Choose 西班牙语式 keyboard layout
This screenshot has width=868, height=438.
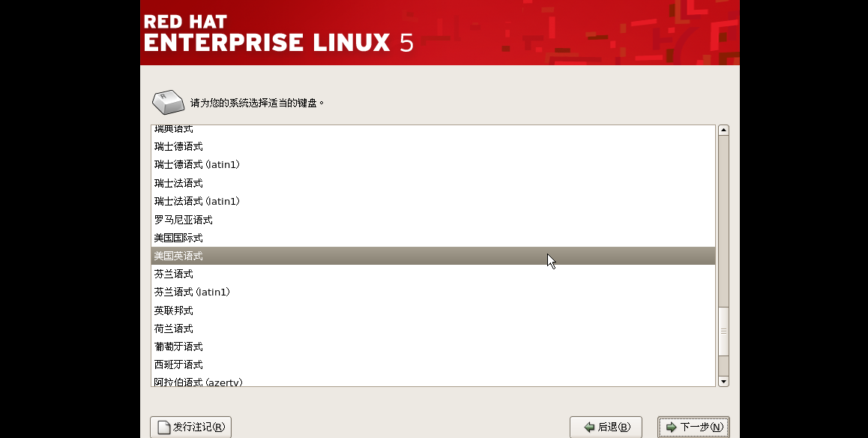tap(178, 364)
